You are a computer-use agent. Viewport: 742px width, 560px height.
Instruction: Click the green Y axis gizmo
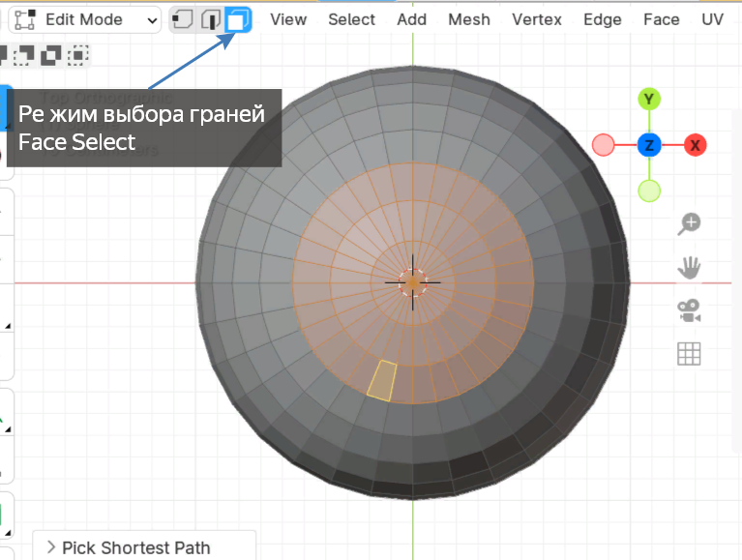pos(649,100)
